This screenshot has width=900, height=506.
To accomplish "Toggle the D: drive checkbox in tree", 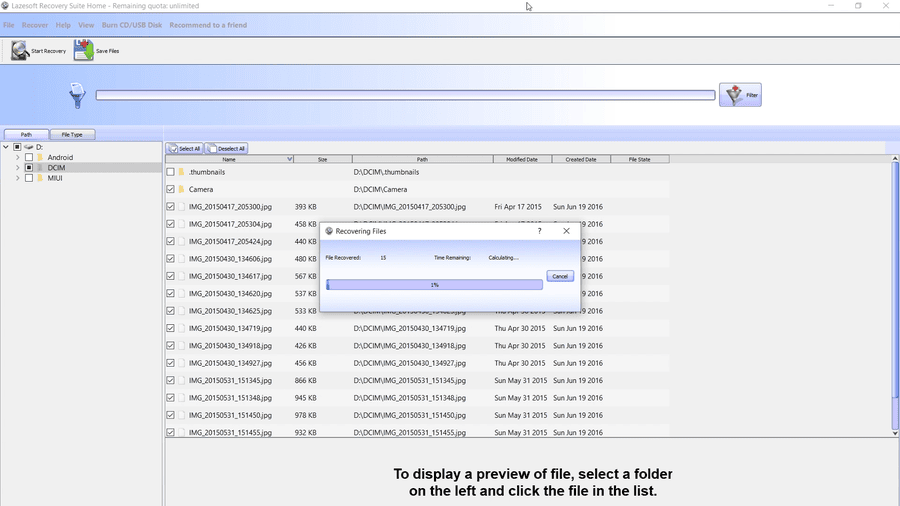I will click(x=17, y=147).
